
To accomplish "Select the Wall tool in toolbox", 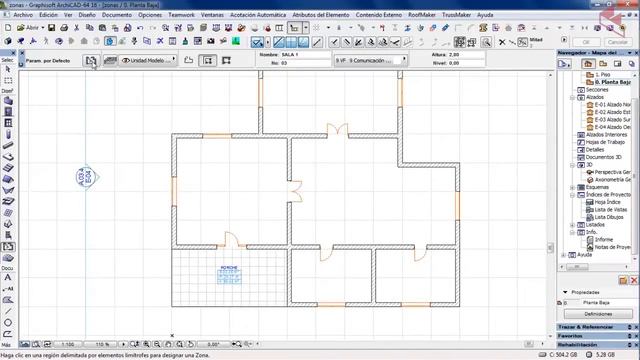I will coord(8,100).
